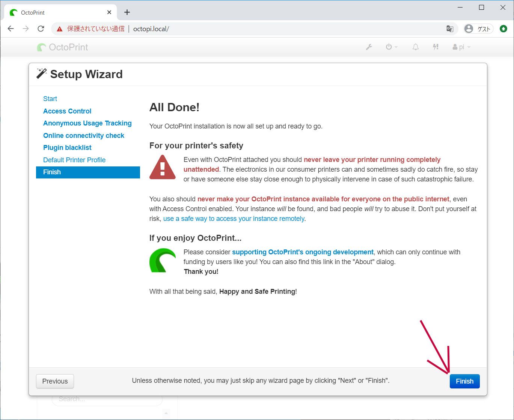Click 'For your printer's safety' heading
This screenshot has height=420, width=514.
click(196, 146)
